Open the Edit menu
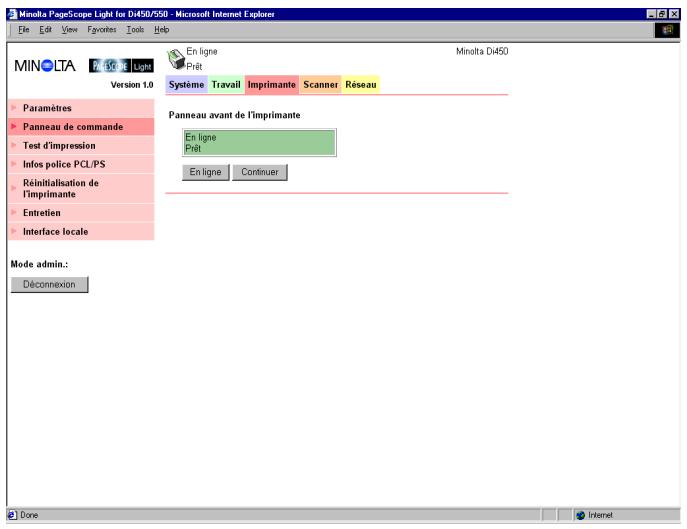 pos(46,29)
